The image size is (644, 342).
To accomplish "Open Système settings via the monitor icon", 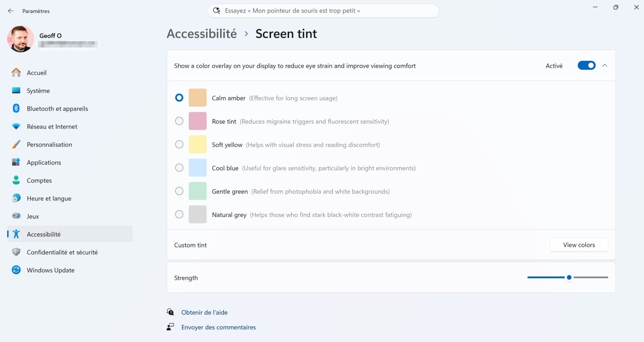I will 16,90.
